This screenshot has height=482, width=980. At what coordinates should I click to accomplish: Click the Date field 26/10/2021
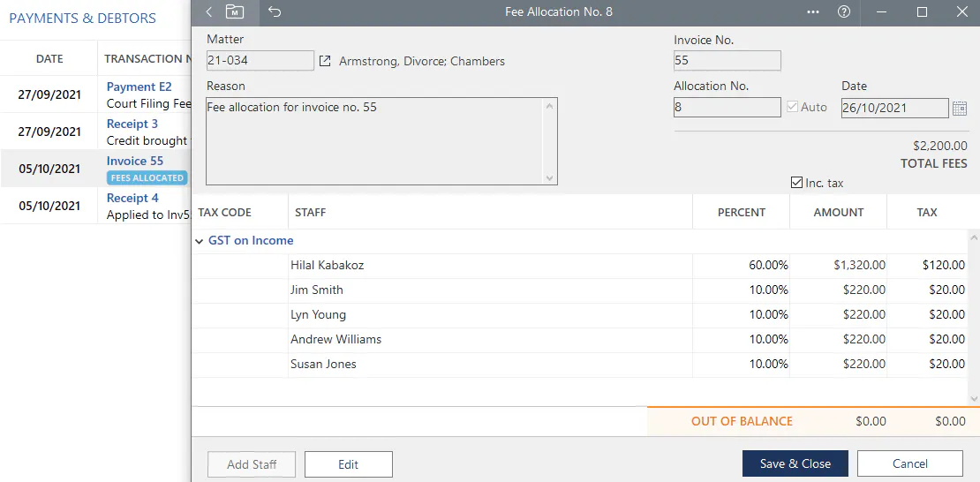coord(895,107)
